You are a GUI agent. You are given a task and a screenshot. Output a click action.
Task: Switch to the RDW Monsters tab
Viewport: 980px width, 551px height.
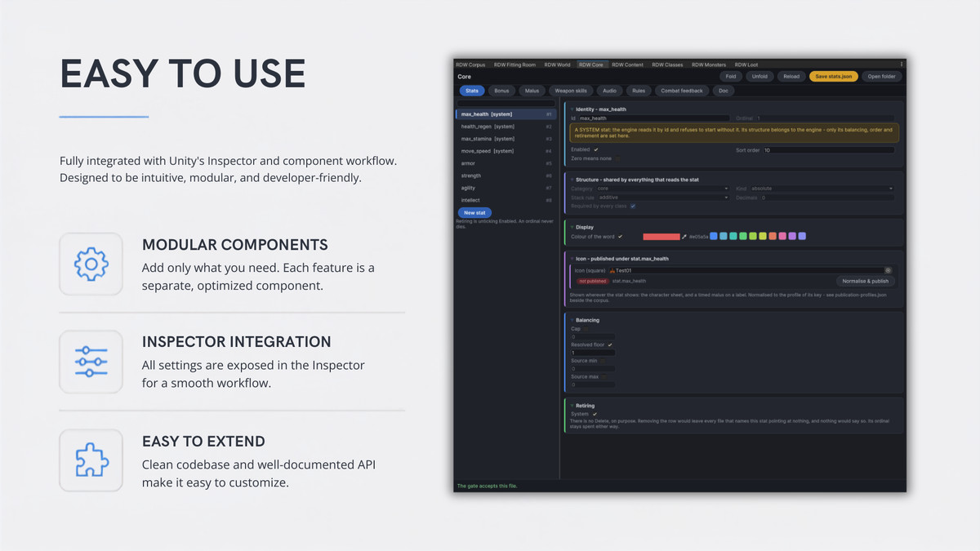pyautogui.click(x=709, y=64)
